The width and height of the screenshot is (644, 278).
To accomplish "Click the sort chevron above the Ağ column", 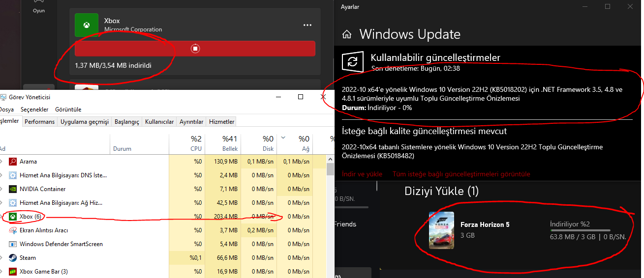I will [x=283, y=138].
